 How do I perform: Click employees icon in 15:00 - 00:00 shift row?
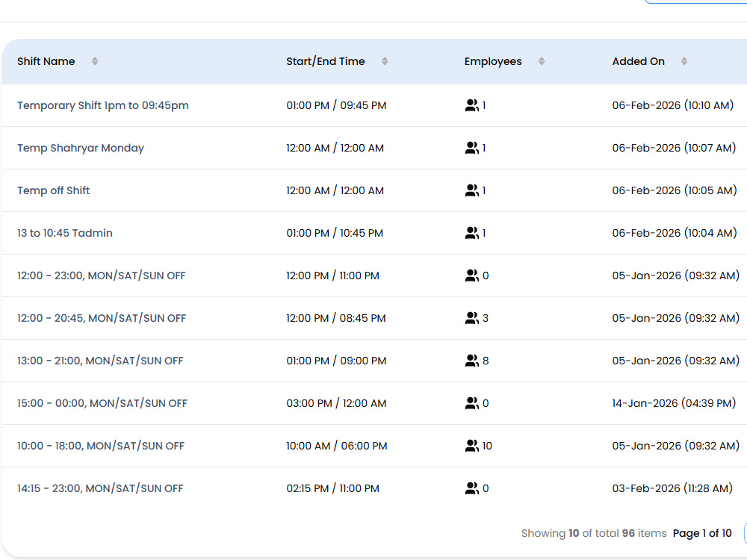(x=471, y=403)
